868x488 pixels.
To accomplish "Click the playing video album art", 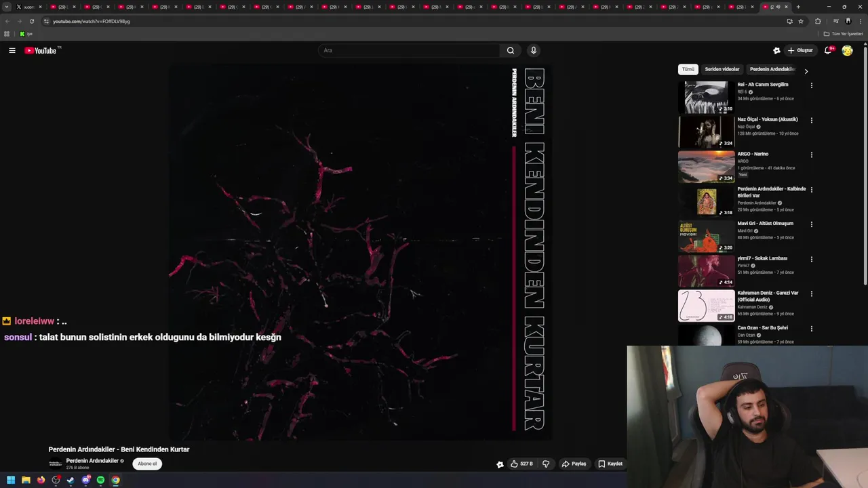I will click(359, 252).
